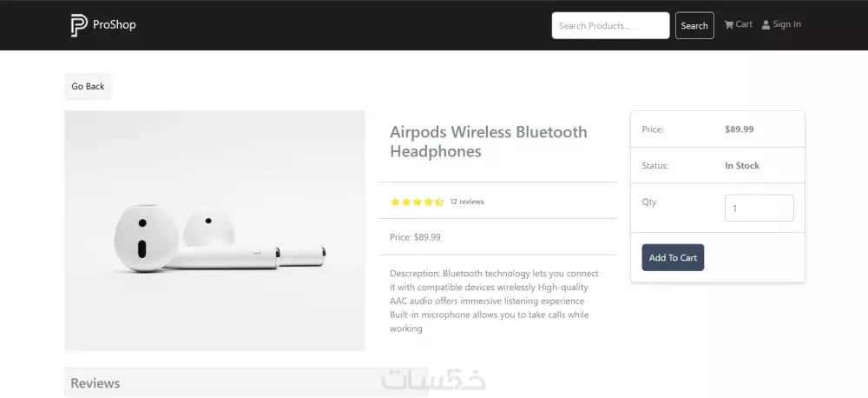Click the half-filled fifth rating star
Image resolution: width=868 pixels, height=398 pixels.
tap(439, 202)
